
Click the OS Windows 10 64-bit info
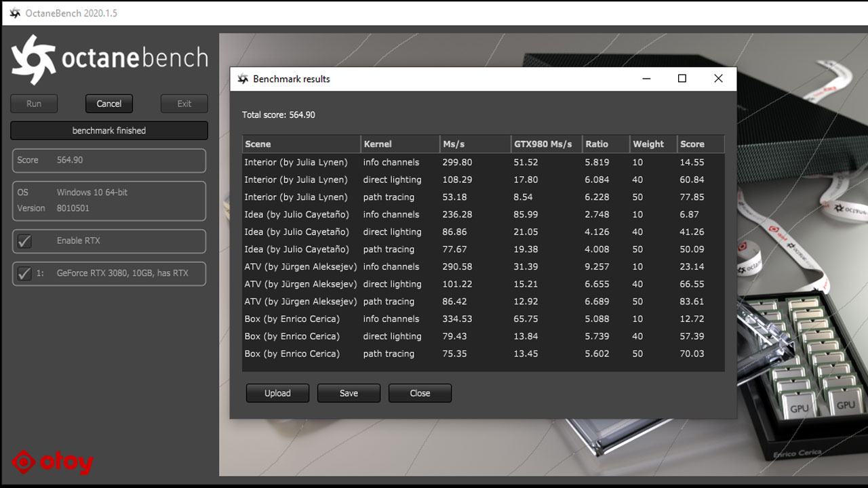(x=73, y=192)
